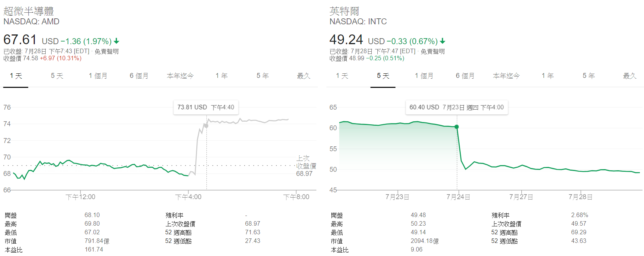Open AMD 免責聲明 disclaimer link
Screen dimensions: 644x256
click(x=107, y=51)
